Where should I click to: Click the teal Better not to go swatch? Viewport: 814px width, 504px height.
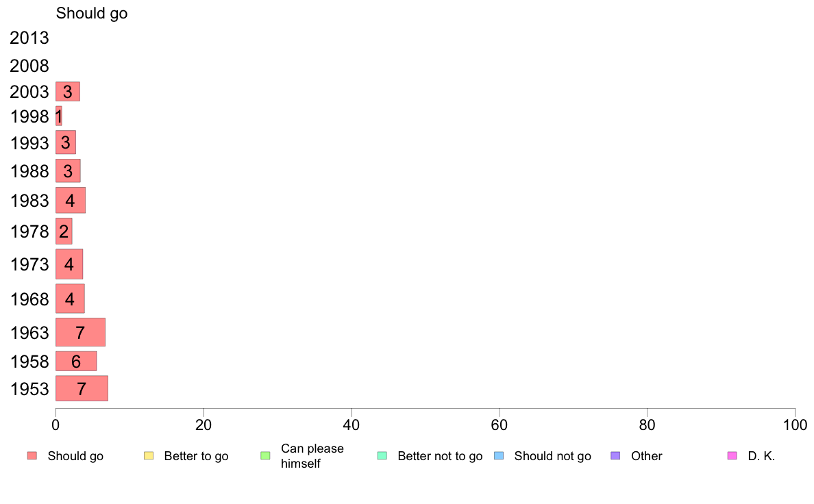coord(382,456)
